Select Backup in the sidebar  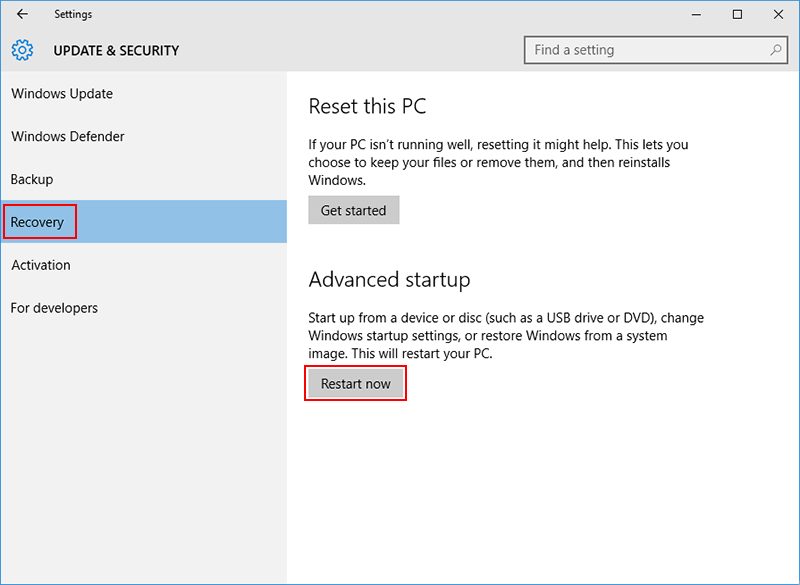click(x=143, y=180)
